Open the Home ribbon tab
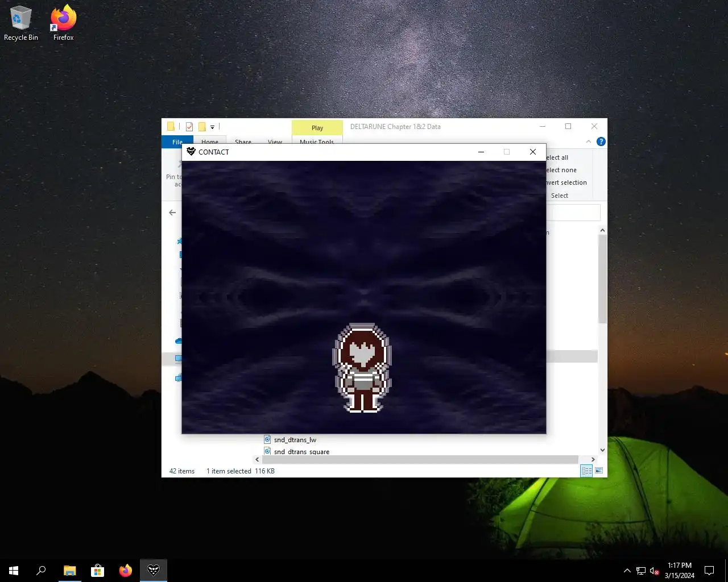This screenshot has width=728, height=582. 210,142
